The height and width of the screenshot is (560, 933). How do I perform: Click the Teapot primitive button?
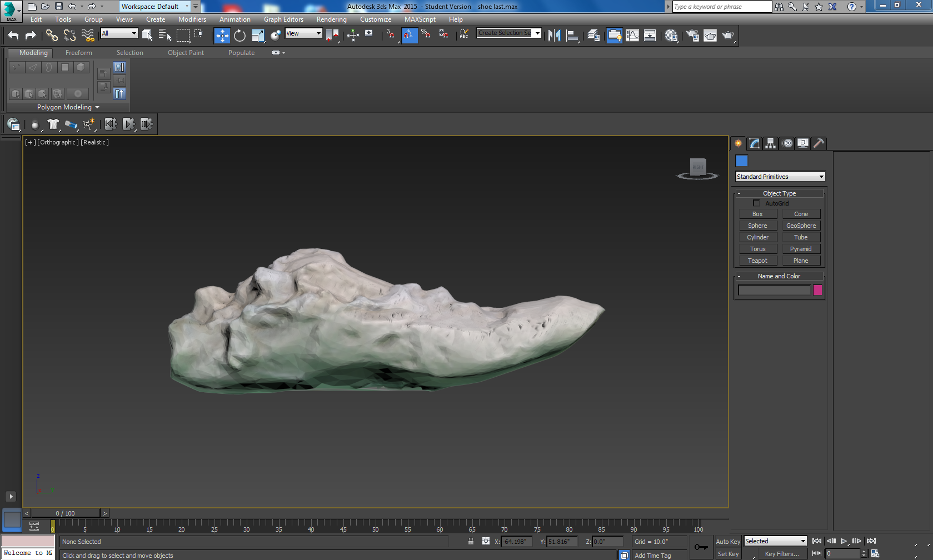coord(757,261)
